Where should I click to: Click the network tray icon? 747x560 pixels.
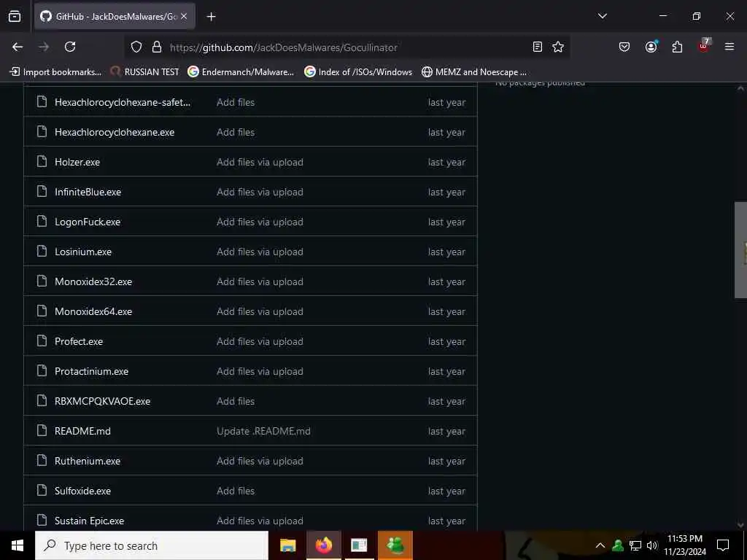click(x=635, y=545)
